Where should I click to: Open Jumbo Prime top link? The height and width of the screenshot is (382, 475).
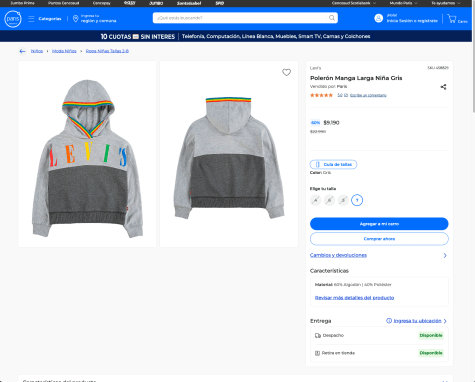click(x=22, y=3)
